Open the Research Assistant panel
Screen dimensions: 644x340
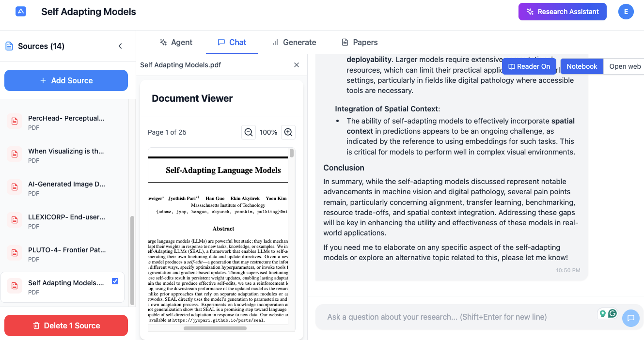coord(563,12)
